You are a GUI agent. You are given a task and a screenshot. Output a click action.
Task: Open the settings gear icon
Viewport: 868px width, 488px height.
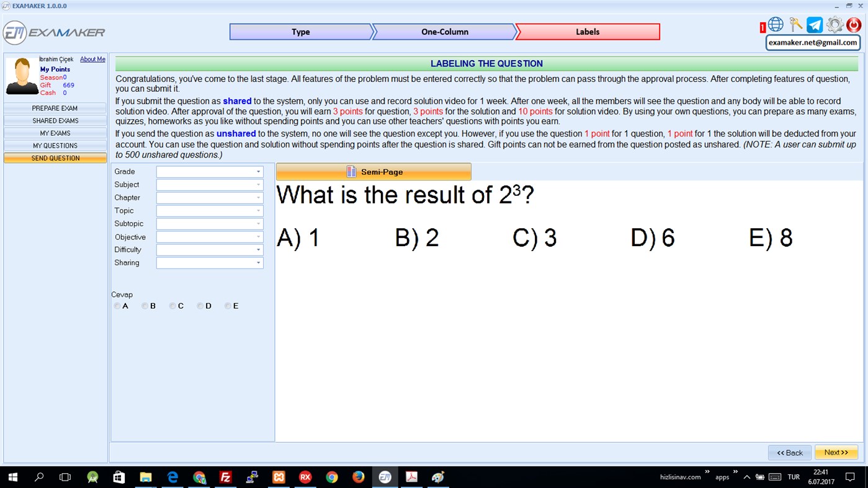[x=834, y=25]
